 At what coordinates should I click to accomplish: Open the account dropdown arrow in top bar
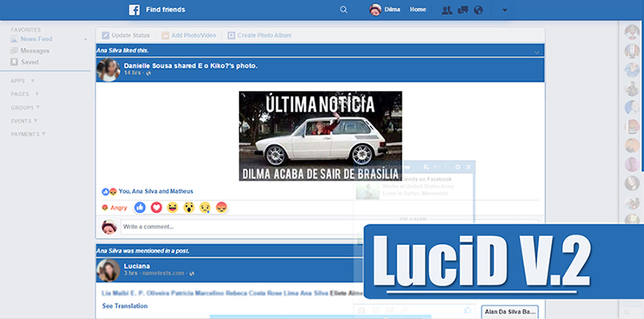click(505, 10)
